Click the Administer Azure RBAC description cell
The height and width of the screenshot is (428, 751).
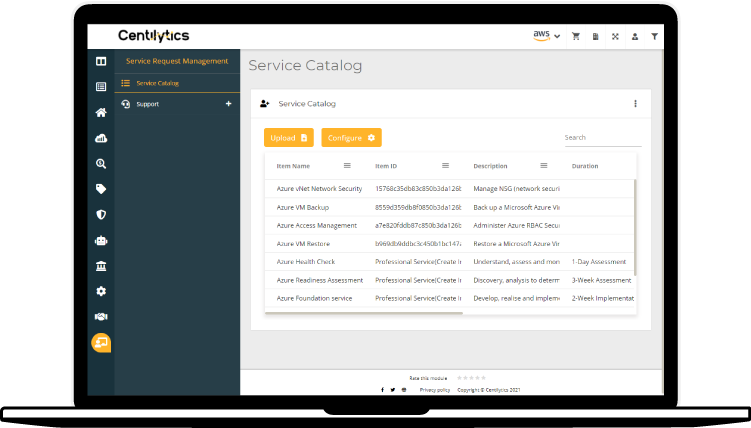coord(516,225)
